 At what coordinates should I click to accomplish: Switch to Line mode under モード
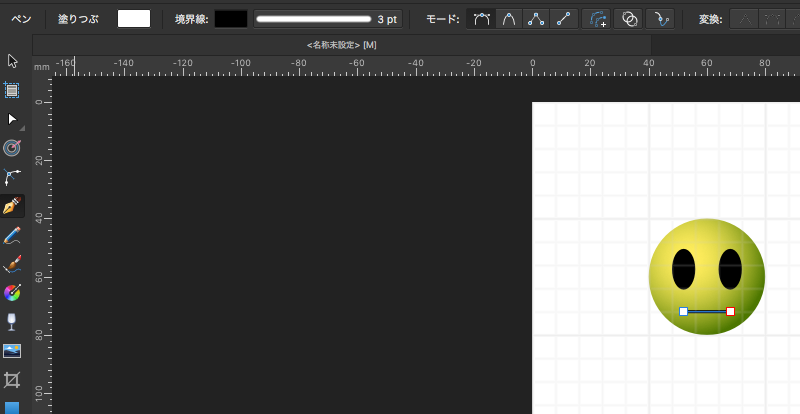[563, 19]
